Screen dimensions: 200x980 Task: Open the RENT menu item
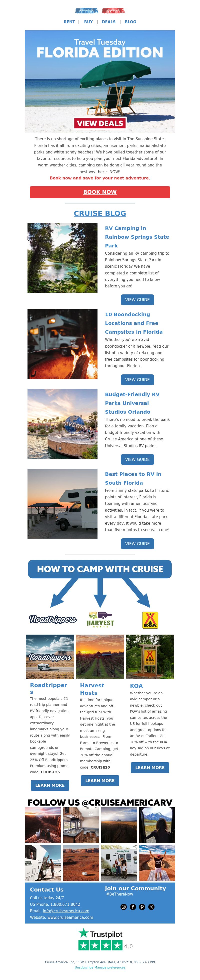coord(69,22)
